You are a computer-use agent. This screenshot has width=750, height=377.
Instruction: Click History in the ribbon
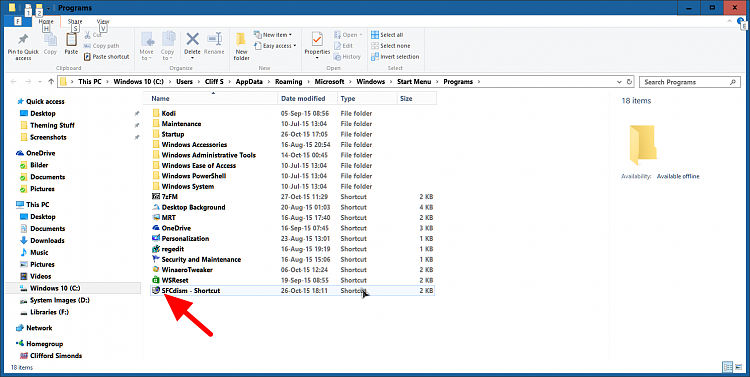coord(347,56)
